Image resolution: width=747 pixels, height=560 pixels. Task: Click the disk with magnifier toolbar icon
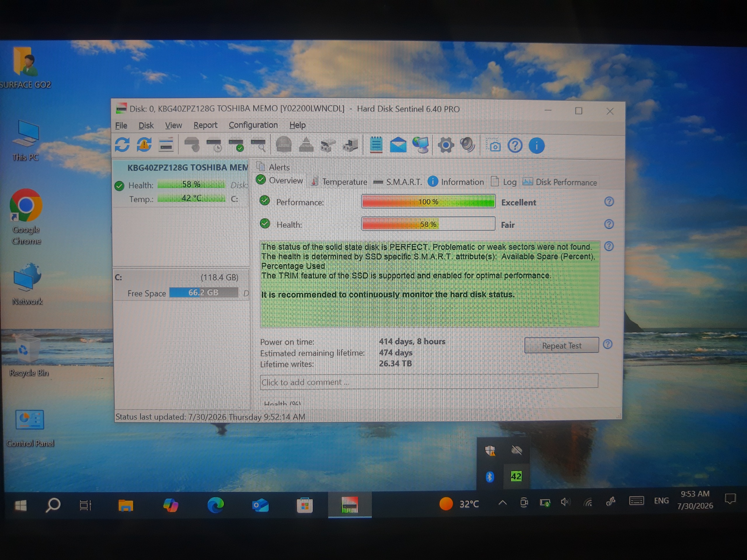pos(258,145)
